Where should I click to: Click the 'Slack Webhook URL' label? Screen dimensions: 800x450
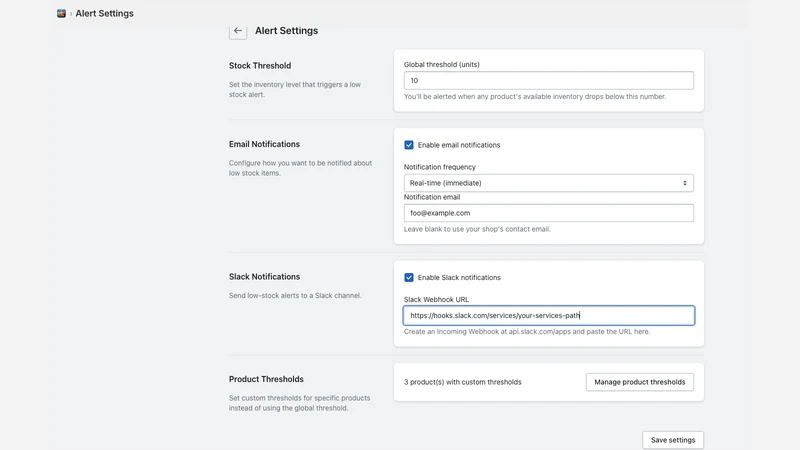coord(436,299)
